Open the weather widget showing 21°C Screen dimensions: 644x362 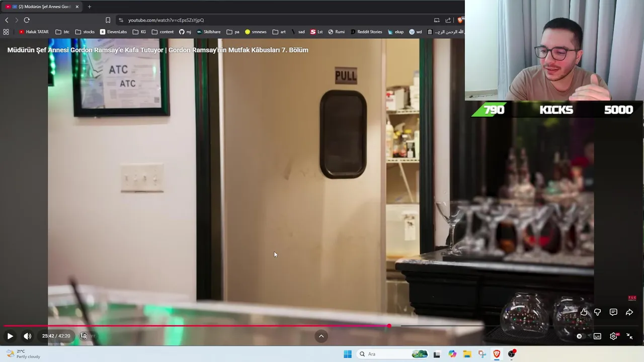tap(23, 354)
